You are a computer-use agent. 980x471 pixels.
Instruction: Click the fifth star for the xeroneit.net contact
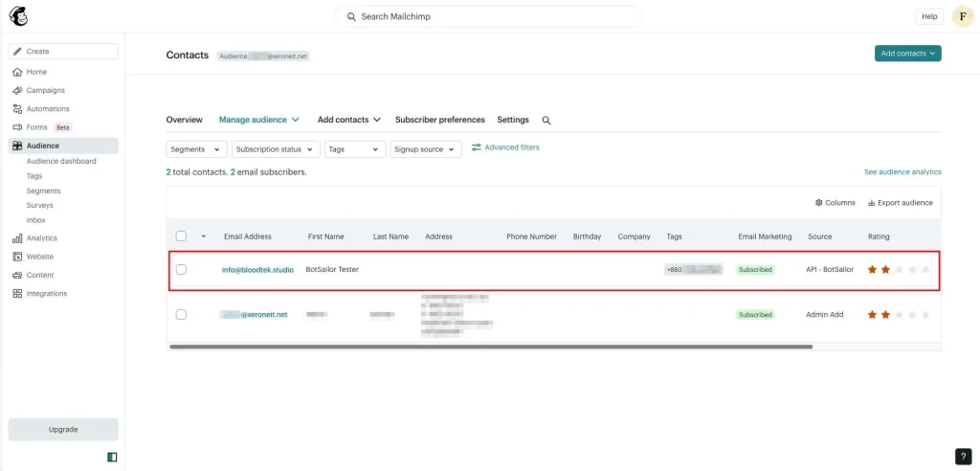925,315
